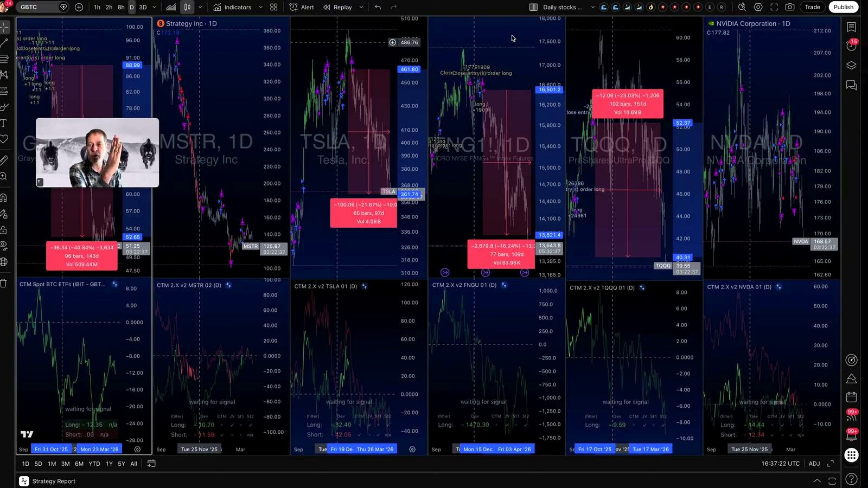Open chats icon in right sidebar
The width and height of the screenshot is (868, 488).
[x=852, y=85]
